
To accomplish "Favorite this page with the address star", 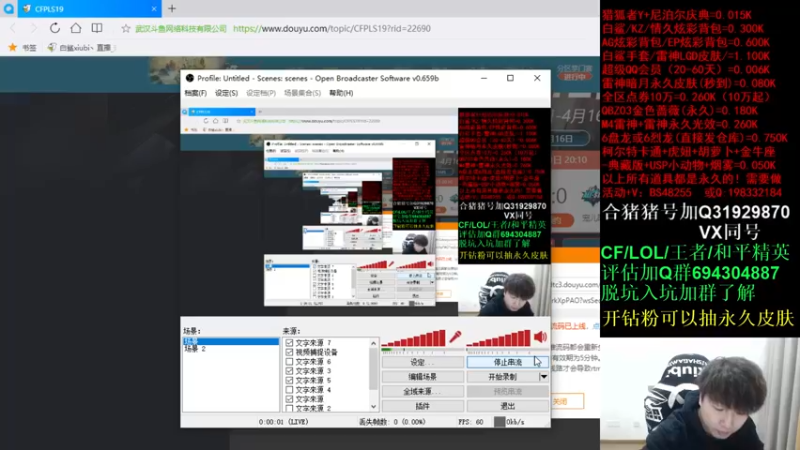I will pos(126,29).
